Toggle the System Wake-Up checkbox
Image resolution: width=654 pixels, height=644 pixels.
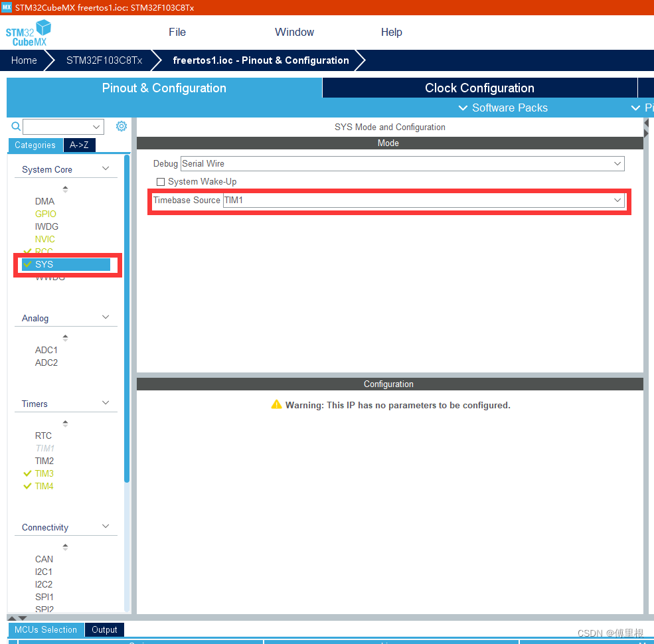161,182
